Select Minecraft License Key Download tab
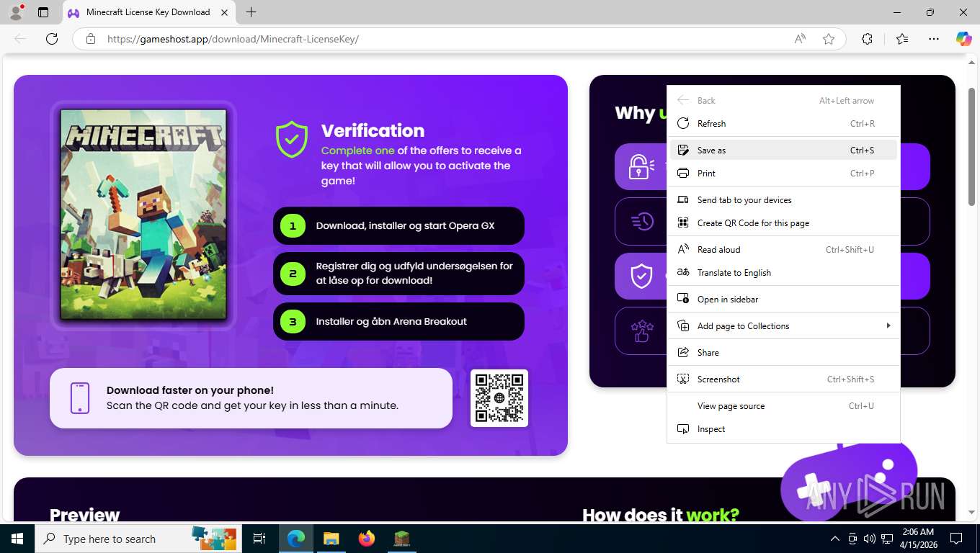The width and height of the screenshot is (980, 553). pos(148,12)
